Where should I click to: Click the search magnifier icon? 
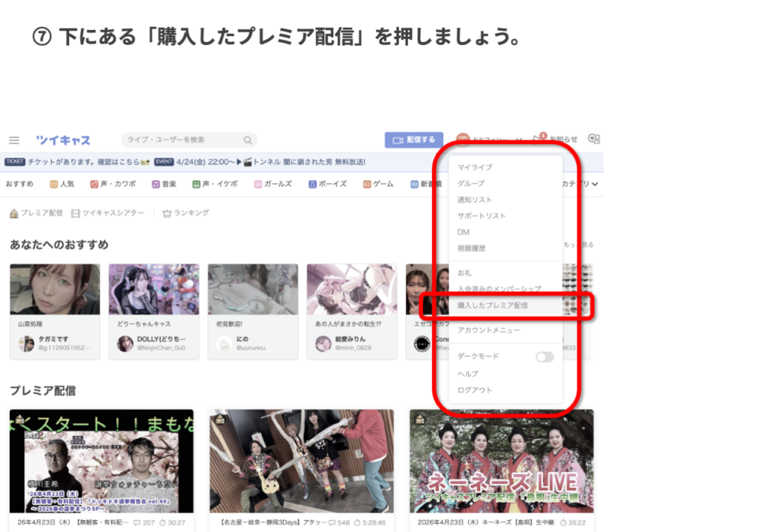click(248, 140)
